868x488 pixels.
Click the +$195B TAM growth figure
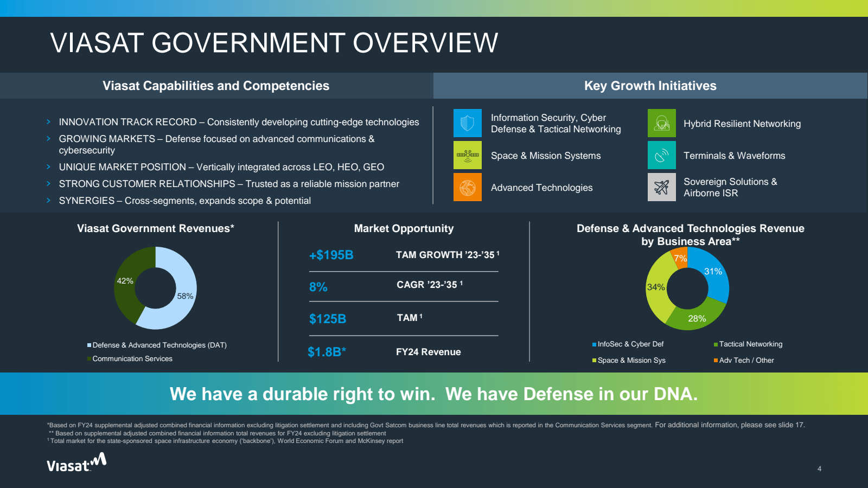coord(331,255)
